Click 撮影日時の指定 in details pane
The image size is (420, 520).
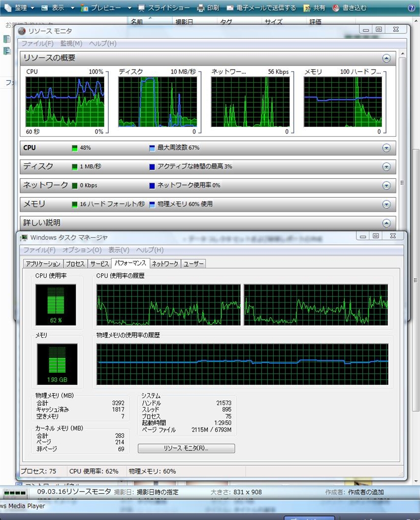(x=157, y=492)
